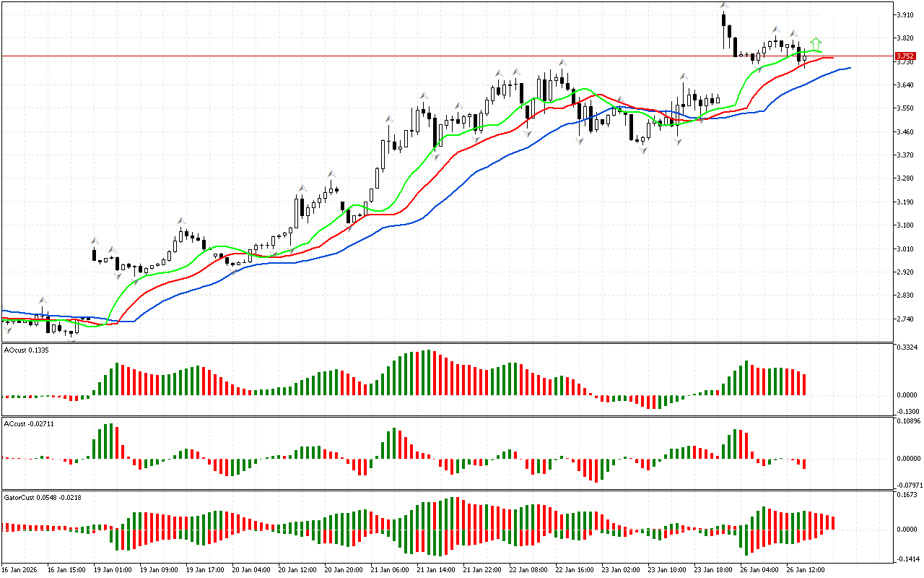Click the 16 Jan 2026 date label
The height and width of the screenshot is (578, 924).
pyautogui.click(x=19, y=569)
